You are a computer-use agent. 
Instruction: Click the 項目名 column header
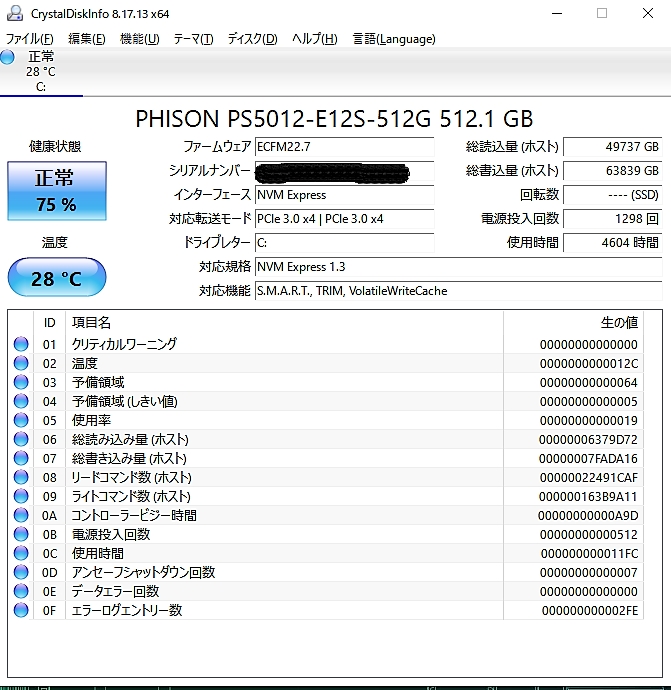(x=284, y=323)
